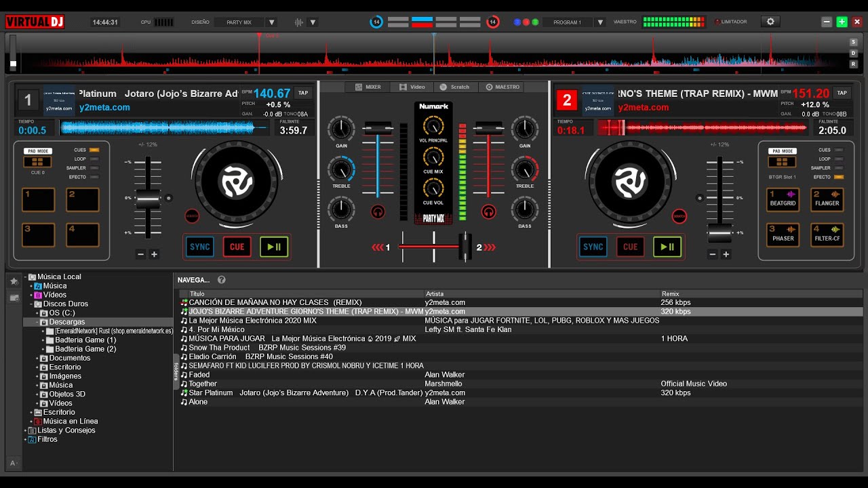
Task: Activate the Filter-CF effect pad on deck 2
Action: [827, 235]
